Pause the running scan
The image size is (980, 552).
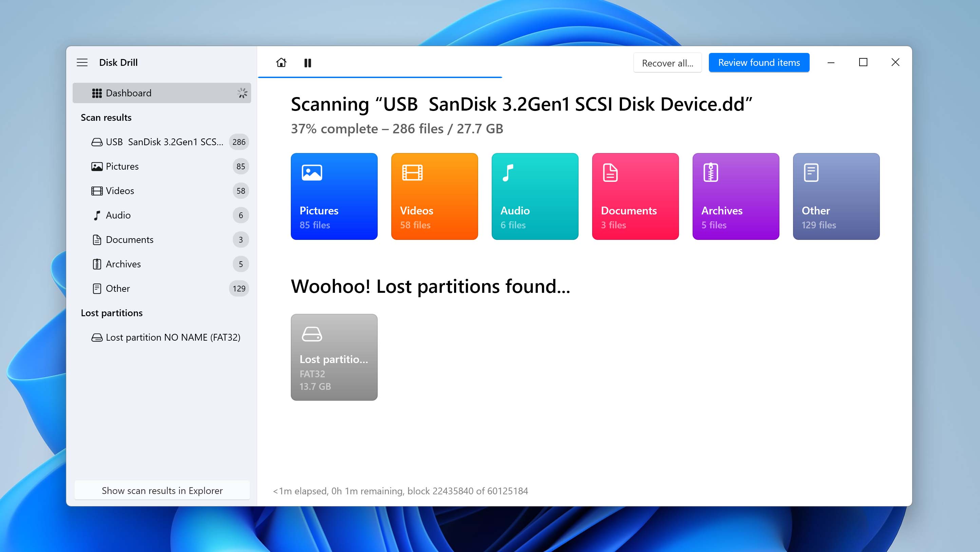click(x=307, y=63)
